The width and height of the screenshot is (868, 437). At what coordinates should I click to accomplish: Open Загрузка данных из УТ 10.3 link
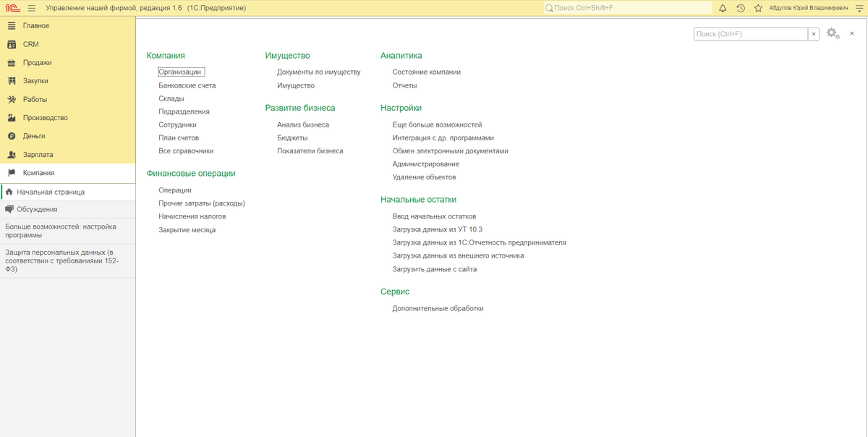click(x=438, y=229)
